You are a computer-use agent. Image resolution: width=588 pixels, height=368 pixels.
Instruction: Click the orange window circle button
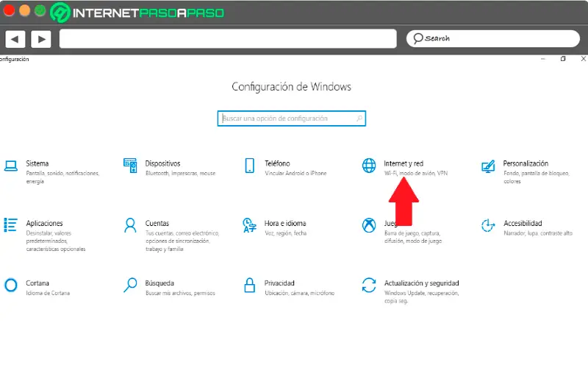point(24,10)
